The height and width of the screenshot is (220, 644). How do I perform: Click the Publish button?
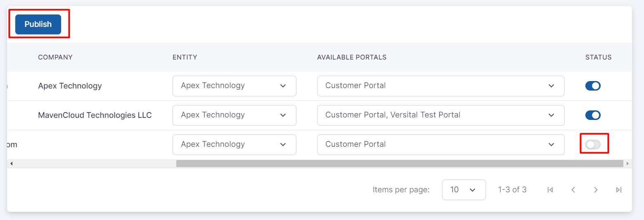(x=38, y=24)
